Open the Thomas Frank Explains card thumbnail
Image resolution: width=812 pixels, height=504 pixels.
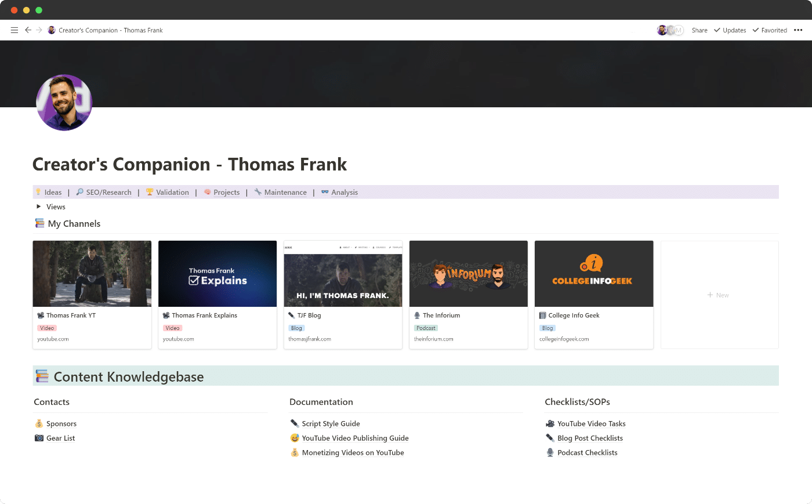217,274
